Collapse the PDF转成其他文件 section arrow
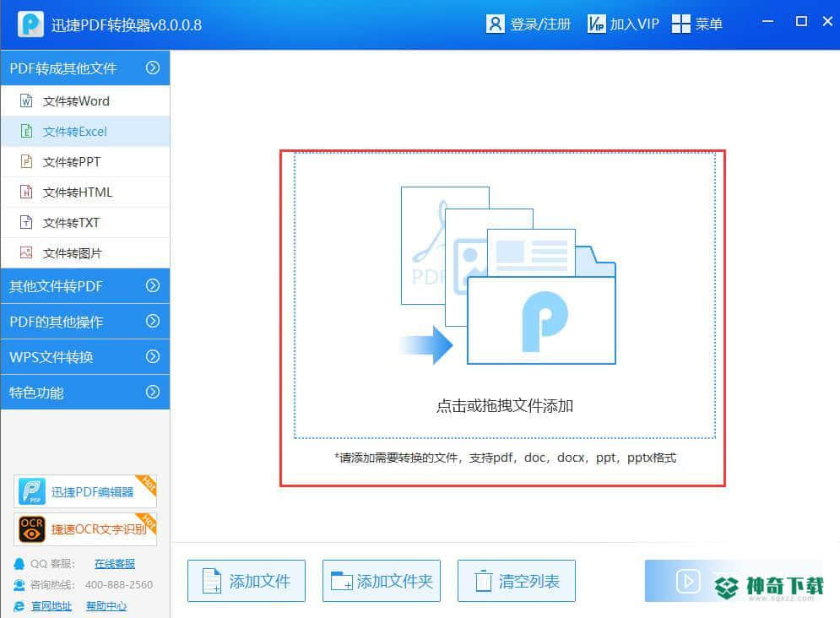Viewport: 840px width, 618px height. coord(153,68)
